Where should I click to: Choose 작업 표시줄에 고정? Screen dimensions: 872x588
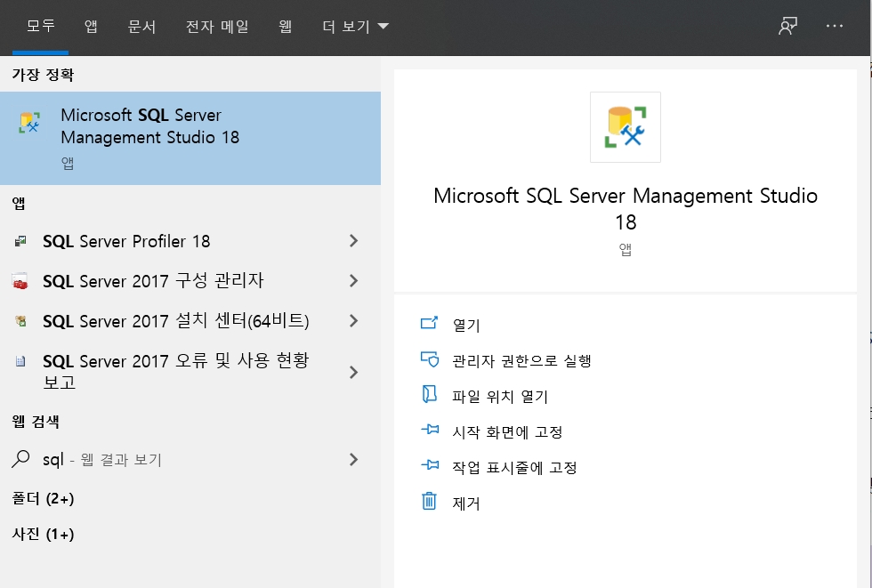point(514,467)
